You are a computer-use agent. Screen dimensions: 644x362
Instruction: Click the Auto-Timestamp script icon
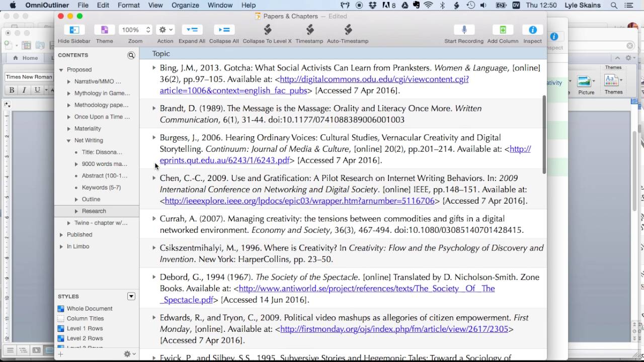(x=348, y=30)
